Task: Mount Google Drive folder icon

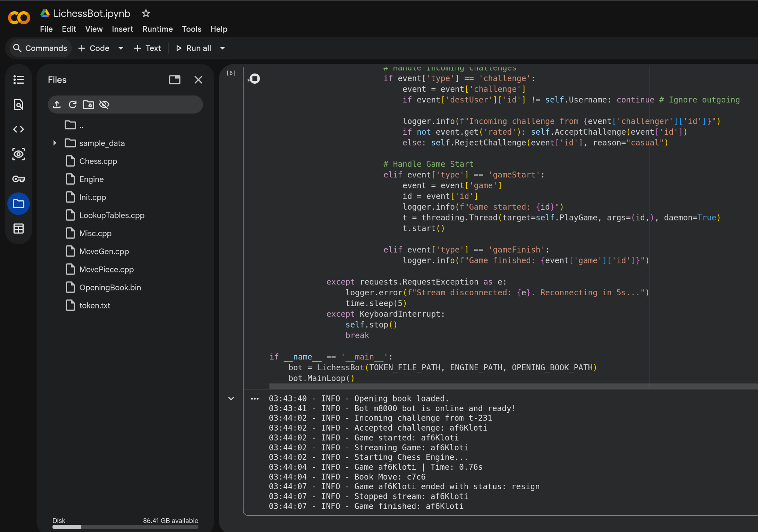Action: click(89, 105)
